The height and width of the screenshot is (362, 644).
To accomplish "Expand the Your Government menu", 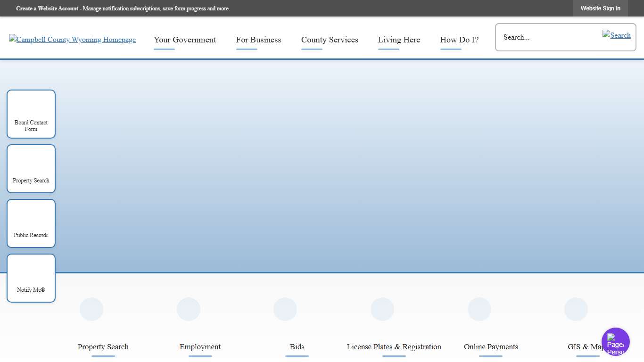I will [x=185, y=40].
